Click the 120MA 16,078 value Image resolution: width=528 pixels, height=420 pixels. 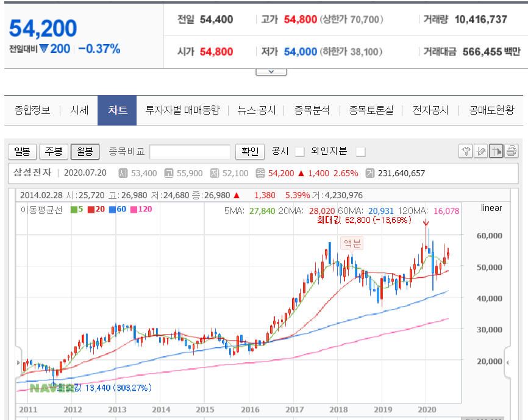pyautogui.click(x=446, y=211)
